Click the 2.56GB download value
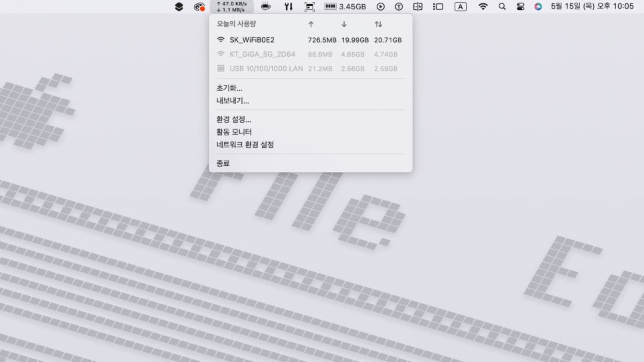 353,69
